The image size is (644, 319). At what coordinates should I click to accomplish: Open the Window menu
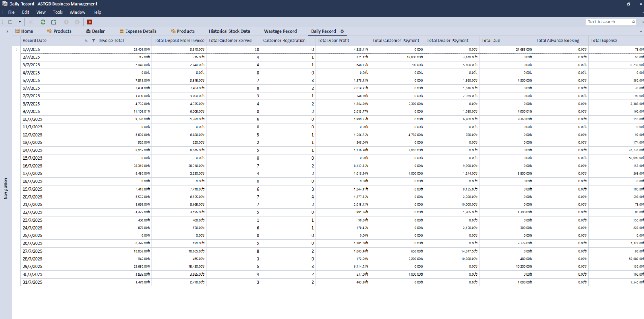(x=77, y=12)
